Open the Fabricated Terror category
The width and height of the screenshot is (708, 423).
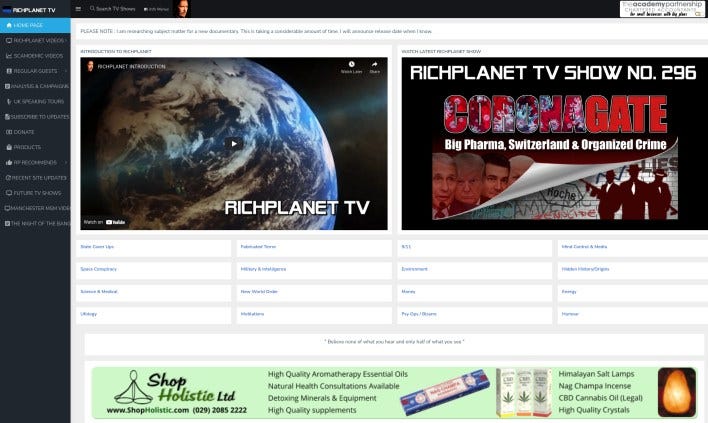coord(258,247)
